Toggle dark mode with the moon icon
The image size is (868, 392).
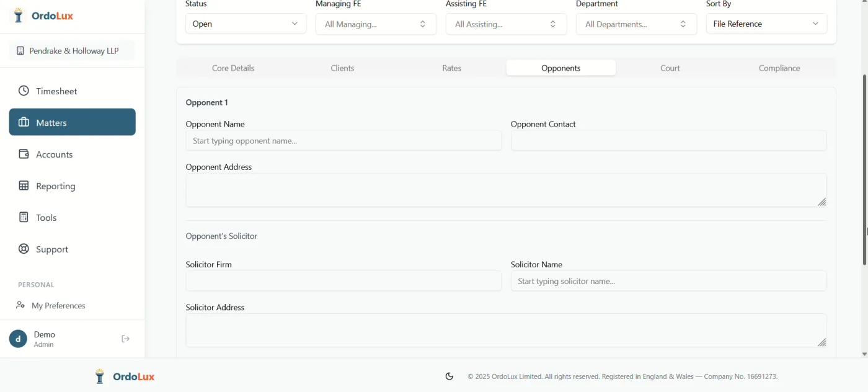point(449,376)
